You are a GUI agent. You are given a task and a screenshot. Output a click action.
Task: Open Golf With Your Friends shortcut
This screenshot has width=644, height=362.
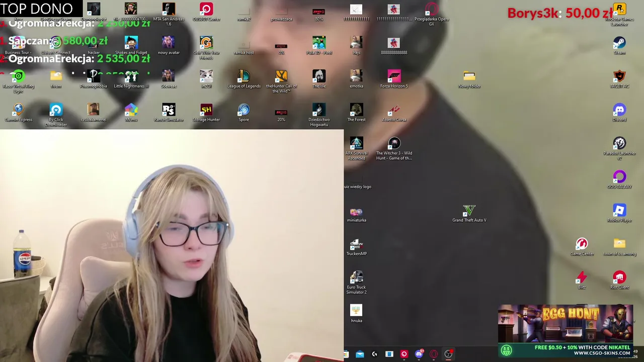tap(206, 48)
